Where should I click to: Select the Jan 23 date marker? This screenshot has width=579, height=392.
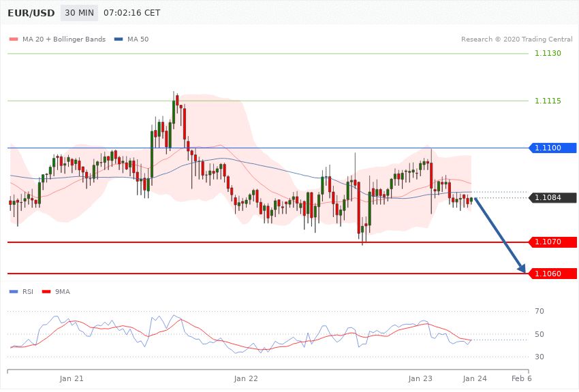point(420,378)
